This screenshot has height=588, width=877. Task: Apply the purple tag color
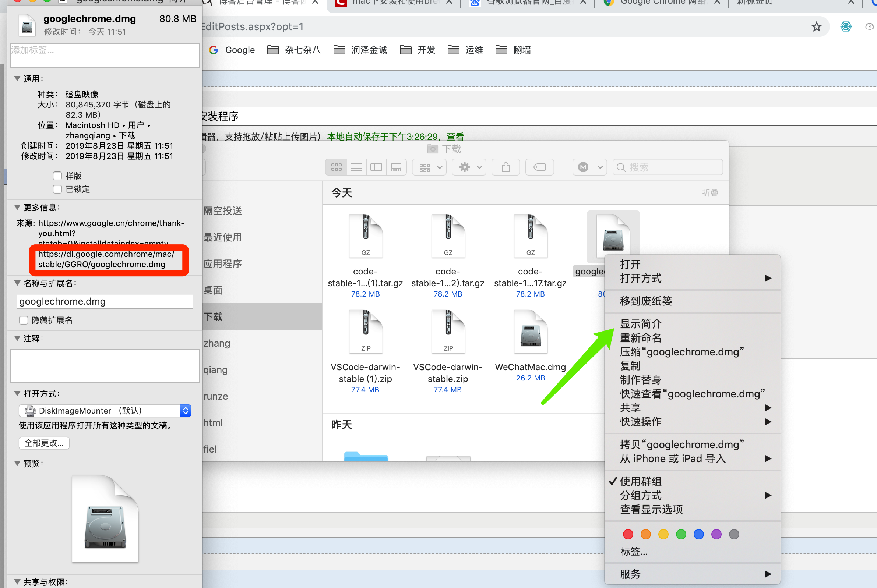[x=716, y=534]
